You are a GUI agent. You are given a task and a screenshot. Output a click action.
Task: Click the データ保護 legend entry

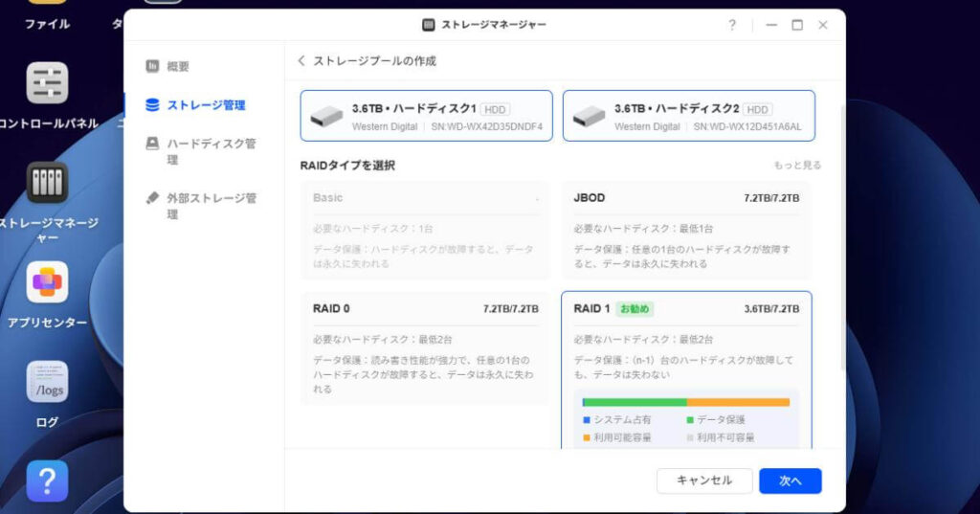coord(716,419)
